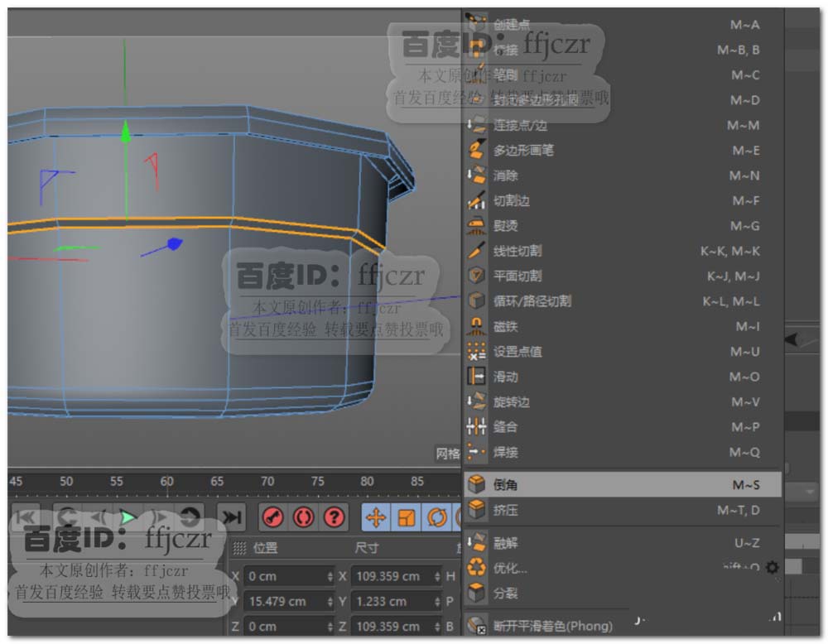Click frame 50 on the timeline ruler

click(x=66, y=482)
